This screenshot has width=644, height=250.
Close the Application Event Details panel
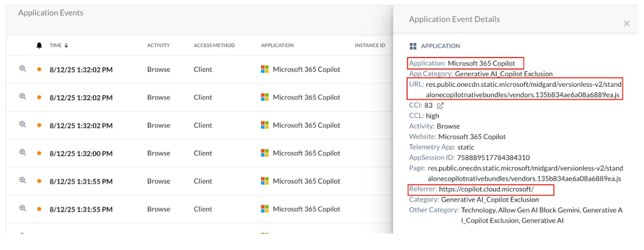tap(626, 24)
